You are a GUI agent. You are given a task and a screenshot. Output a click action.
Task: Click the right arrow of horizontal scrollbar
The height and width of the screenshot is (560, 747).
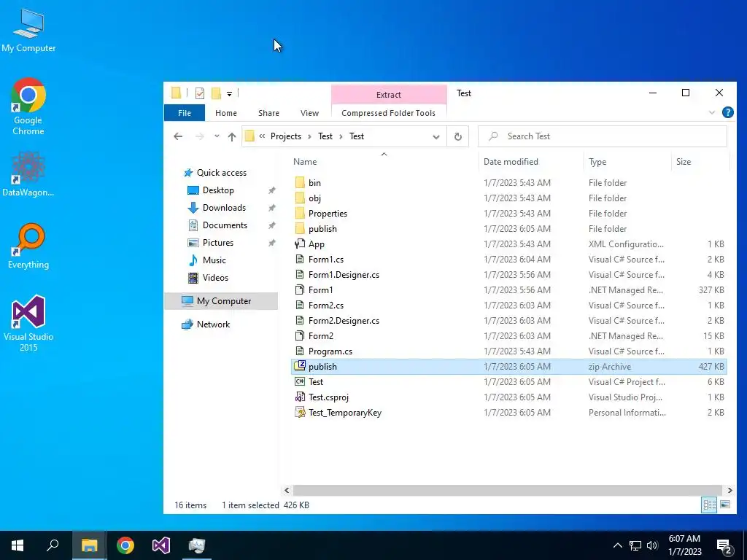729,490
